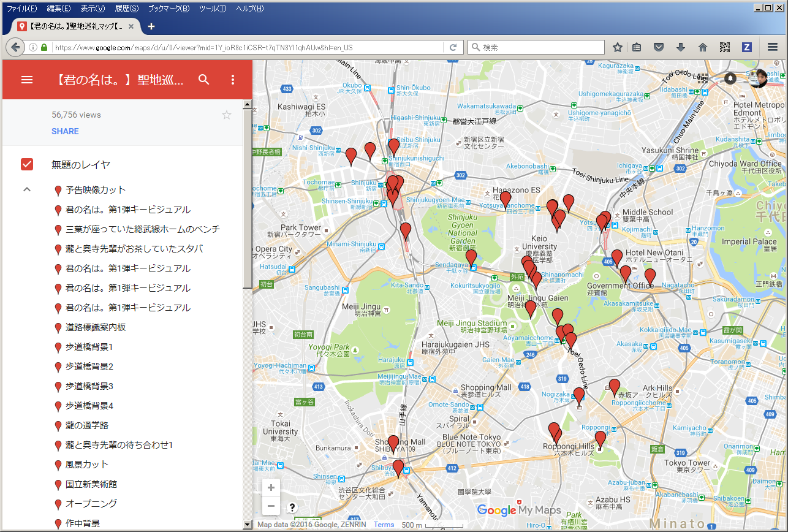The image size is (788, 532).
Task: Open map help question mark button
Action: (292, 507)
